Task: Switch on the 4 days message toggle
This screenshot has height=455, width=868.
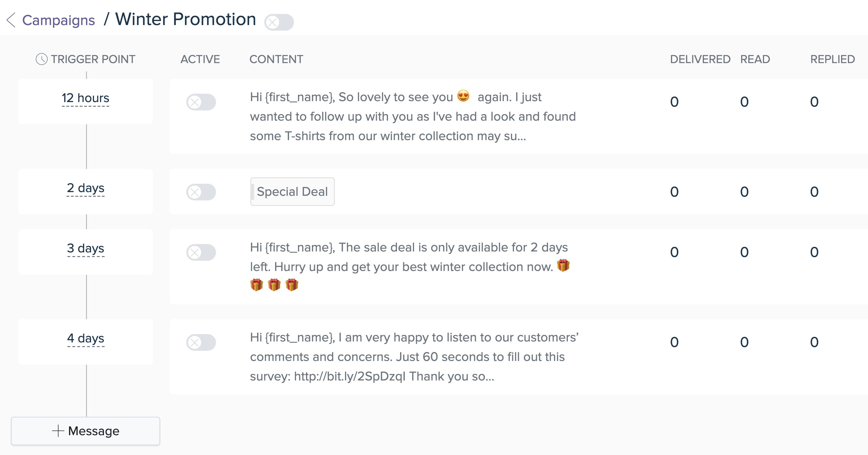Action: pyautogui.click(x=201, y=342)
